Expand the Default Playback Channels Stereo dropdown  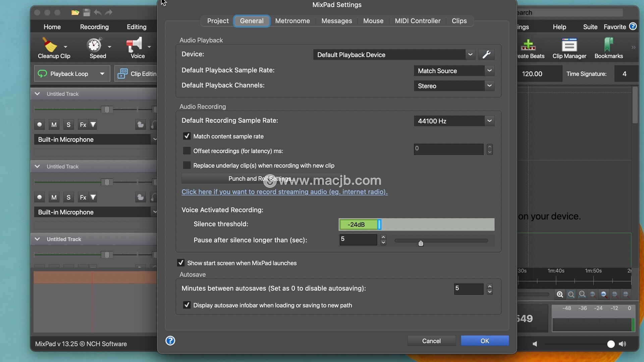454,86
